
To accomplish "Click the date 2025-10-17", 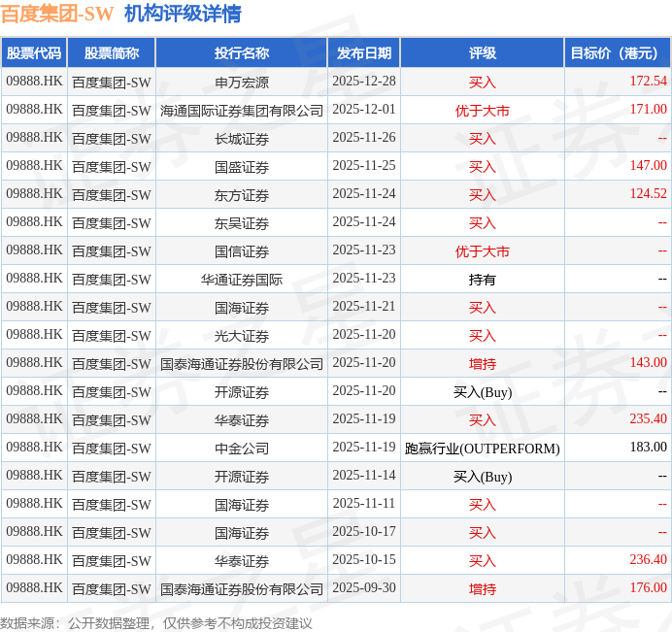I will coord(364,531).
